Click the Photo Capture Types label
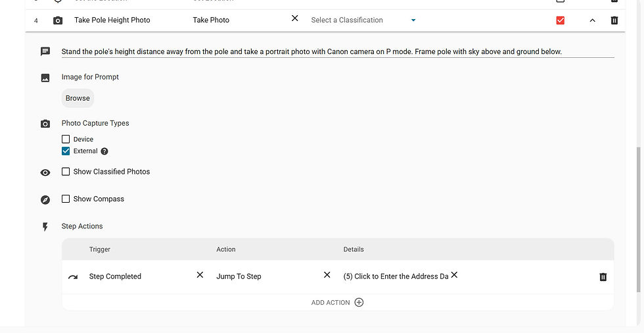The height and width of the screenshot is (333, 644). (95, 123)
